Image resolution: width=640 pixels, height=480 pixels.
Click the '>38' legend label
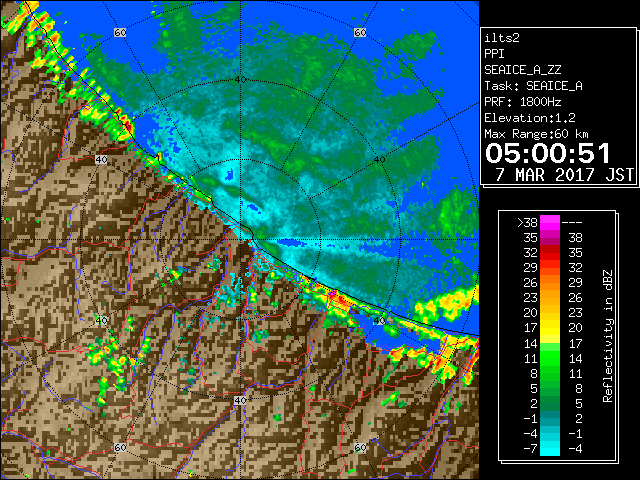tap(527, 223)
